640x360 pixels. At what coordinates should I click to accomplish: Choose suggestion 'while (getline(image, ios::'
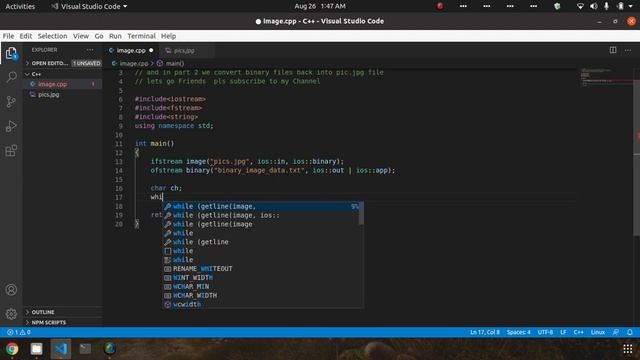click(x=261, y=215)
